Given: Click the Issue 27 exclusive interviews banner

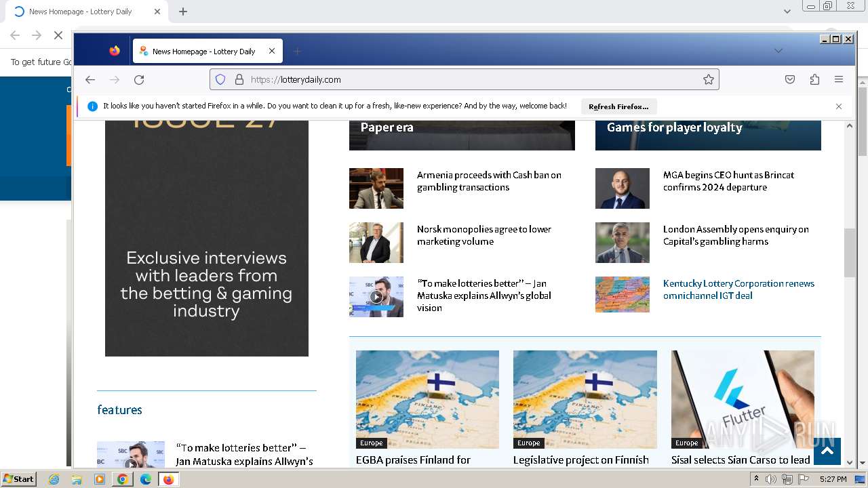Looking at the screenshot, I should coord(207,238).
